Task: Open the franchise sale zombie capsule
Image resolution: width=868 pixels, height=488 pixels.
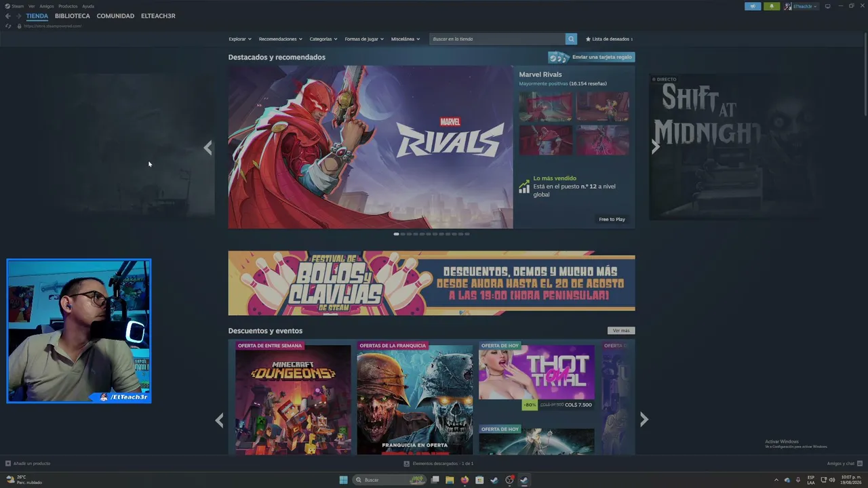Action: point(415,397)
